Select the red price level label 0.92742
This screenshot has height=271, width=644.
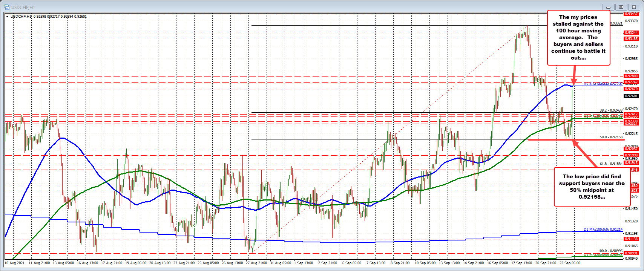point(632,82)
